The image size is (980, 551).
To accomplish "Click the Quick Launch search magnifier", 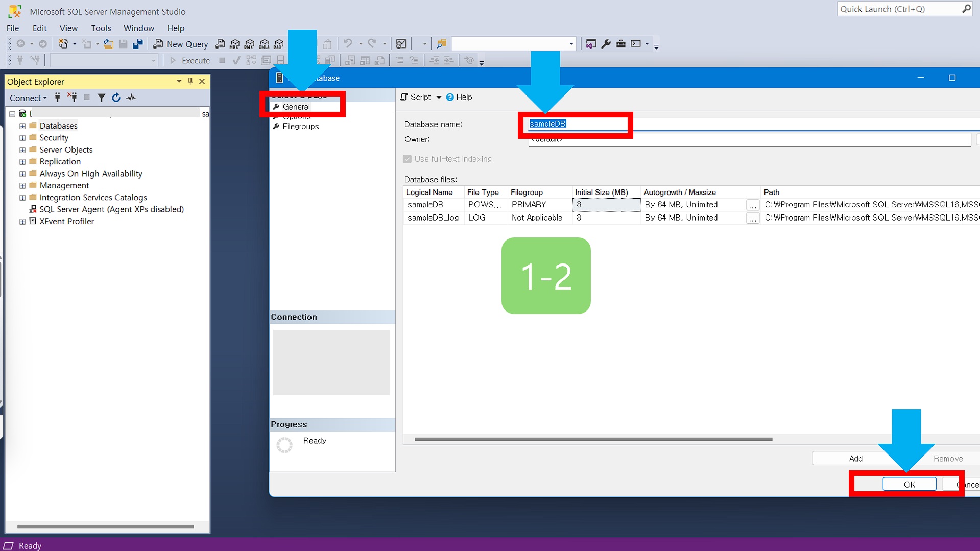I will [x=966, y=9].
